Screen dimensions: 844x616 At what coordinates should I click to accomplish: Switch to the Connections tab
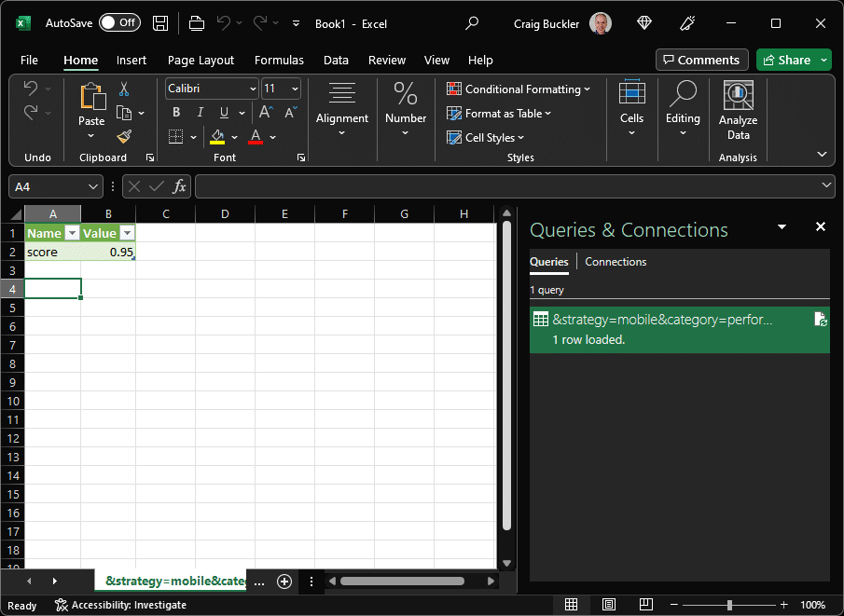click(x=615, y=262)
